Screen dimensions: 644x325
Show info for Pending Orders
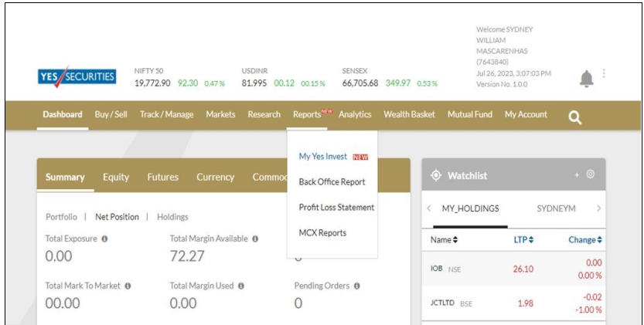(356, 286)
